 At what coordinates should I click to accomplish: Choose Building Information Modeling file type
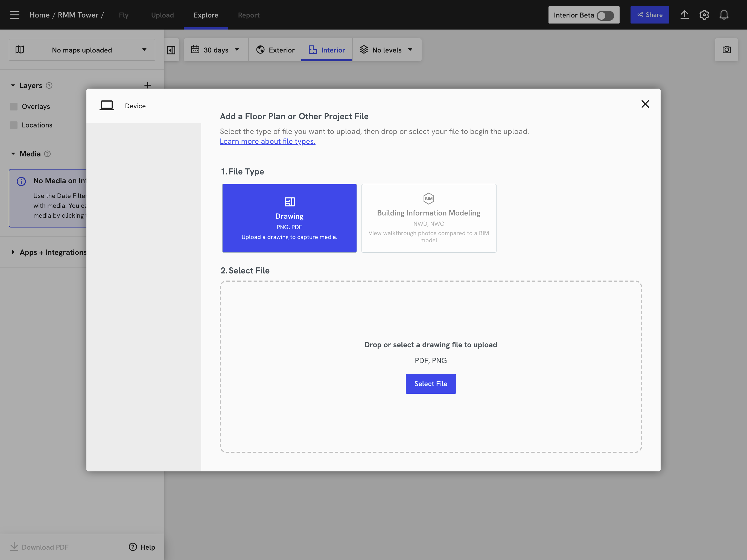[x=428, y=218]
